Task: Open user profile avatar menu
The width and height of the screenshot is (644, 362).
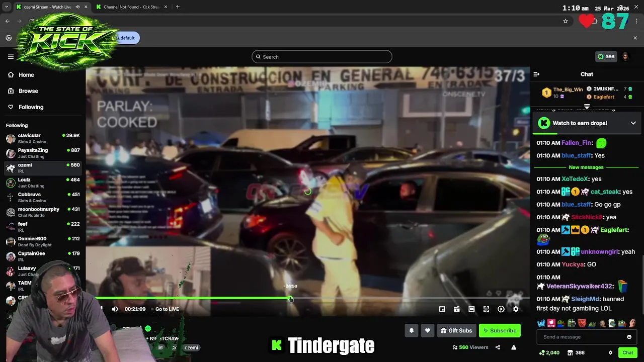Action: pyautogui.click(x=625, y=57)
